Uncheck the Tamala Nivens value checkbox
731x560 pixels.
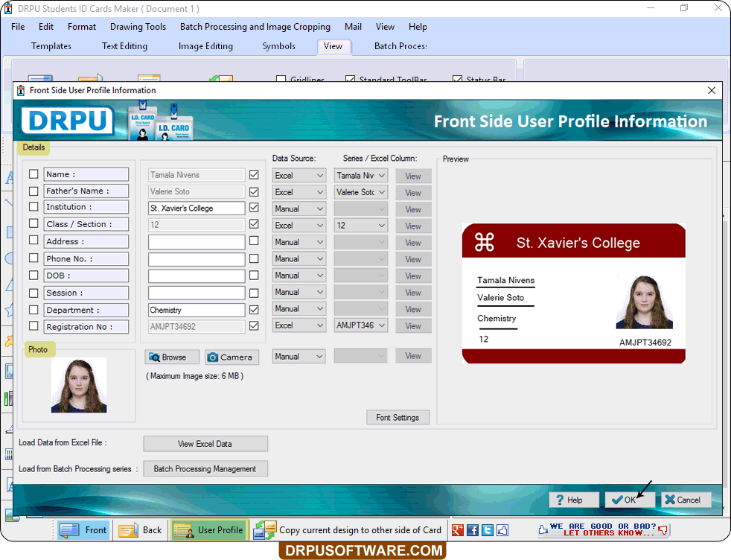pos(254,174)
